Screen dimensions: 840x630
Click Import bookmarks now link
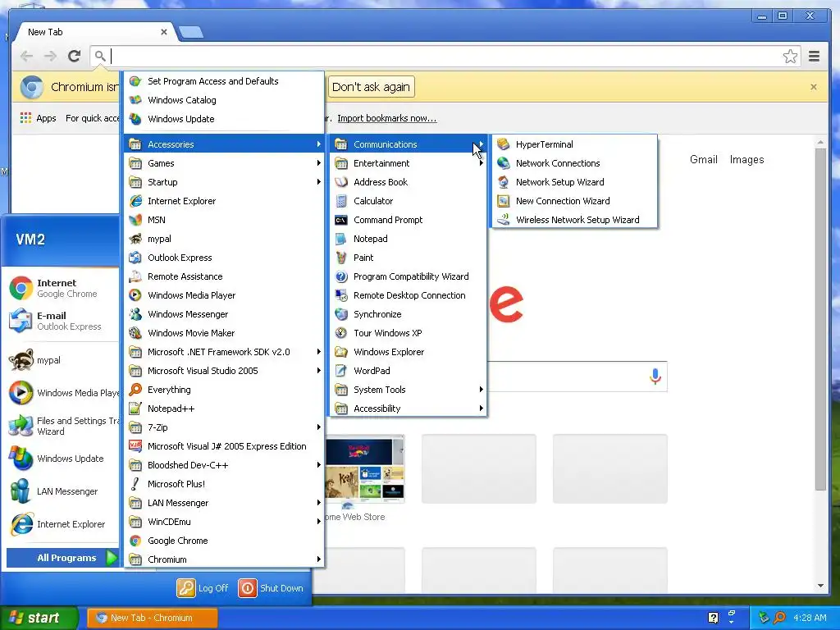[387, 118]
